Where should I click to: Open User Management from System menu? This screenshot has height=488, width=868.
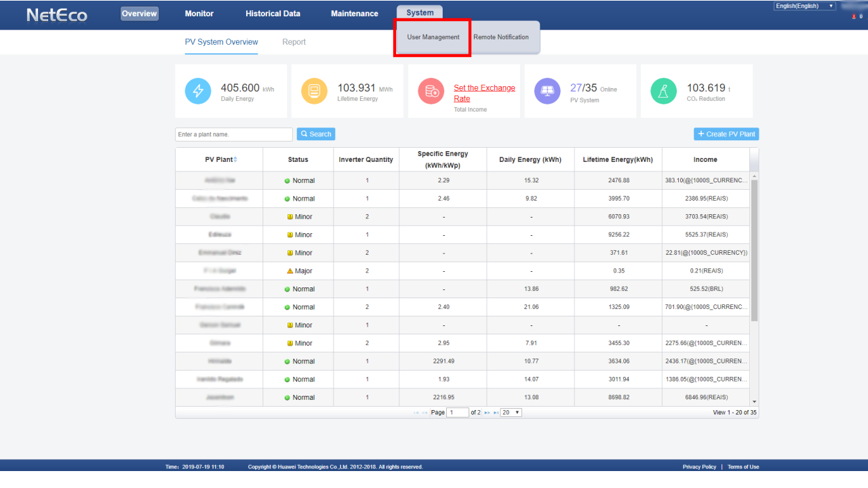433,37
